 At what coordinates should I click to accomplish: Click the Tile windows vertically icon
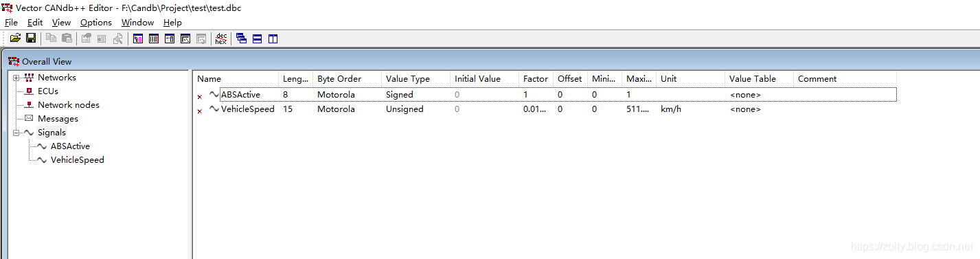point(273,38)
